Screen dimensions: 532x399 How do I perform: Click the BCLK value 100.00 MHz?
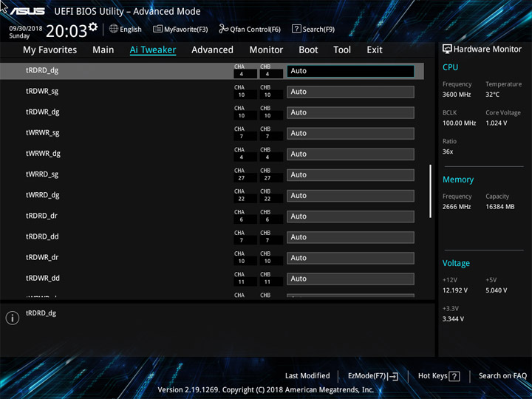click(x=459, y=123)
